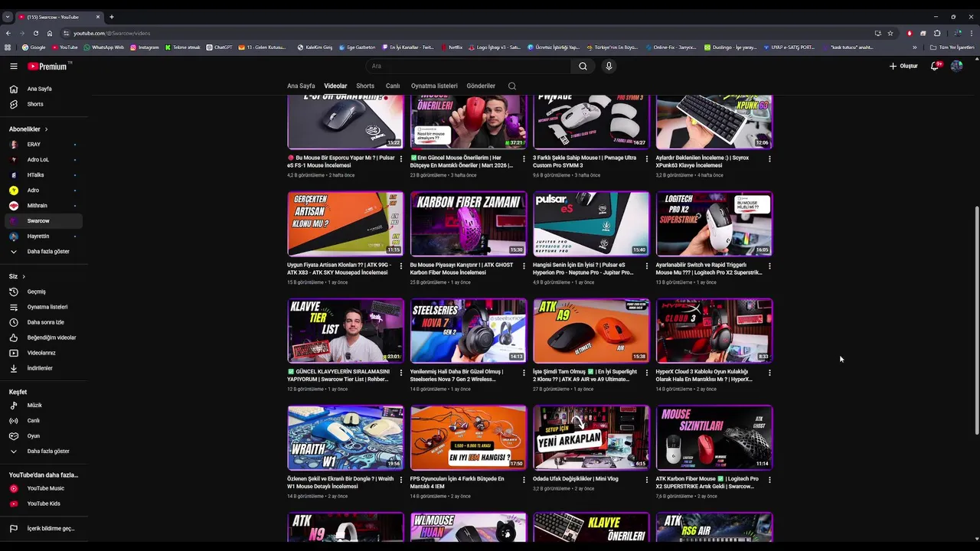Open options menu for Wraith W1 Mouse video
The height and width of the screenshot is (551, 980).
click(400, 480)
